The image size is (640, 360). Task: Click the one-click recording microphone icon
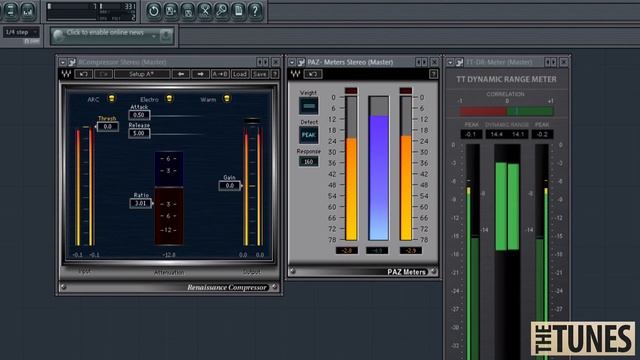click(222, 11)
